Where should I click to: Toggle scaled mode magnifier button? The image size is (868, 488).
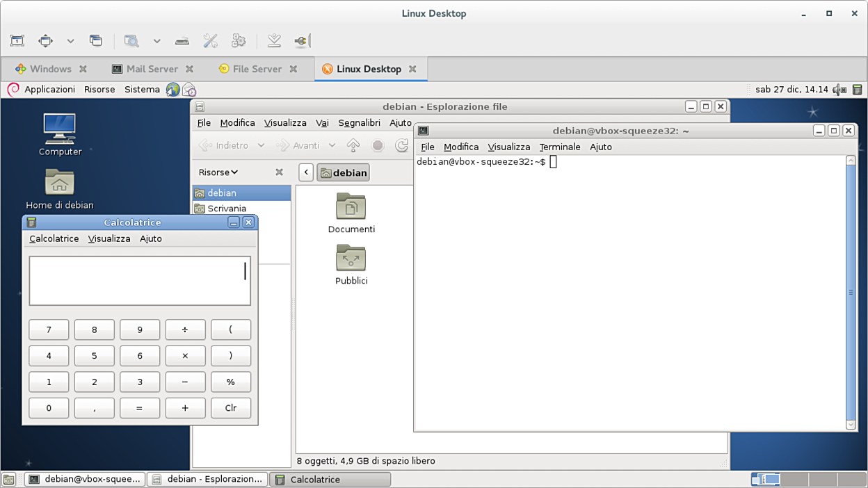click(x=131, y=41)
